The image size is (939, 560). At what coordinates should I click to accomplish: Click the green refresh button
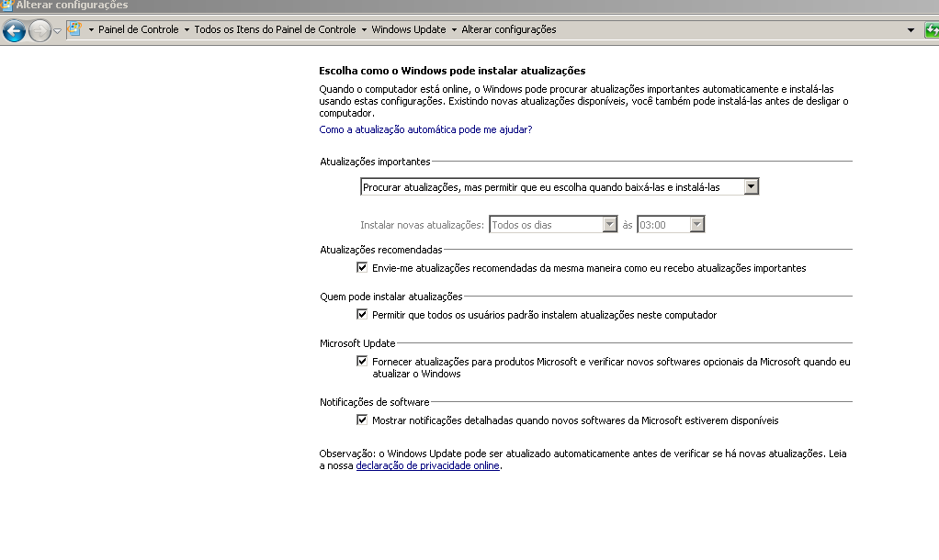(x=932, y=30)
